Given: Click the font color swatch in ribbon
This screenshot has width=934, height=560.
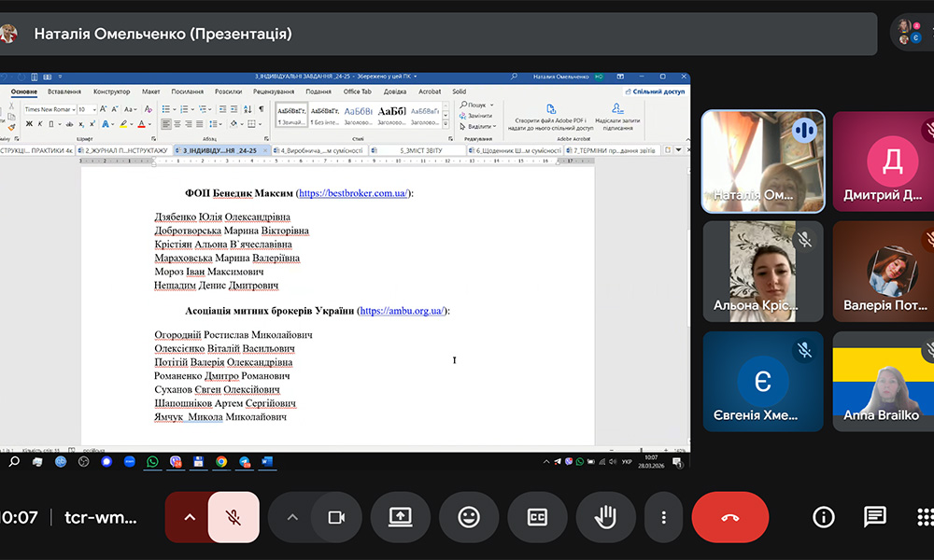Looking at the screenshot, I should (x=142, y=124).
